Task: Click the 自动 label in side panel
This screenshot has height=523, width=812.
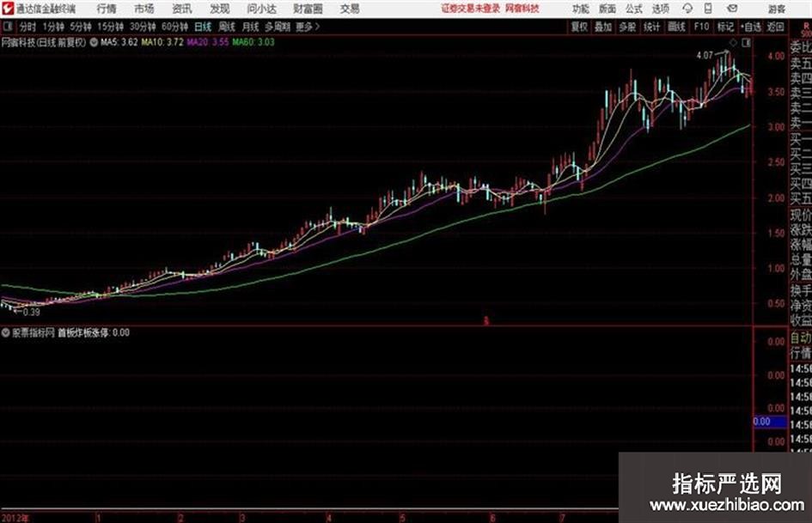Action: point(801,338)
